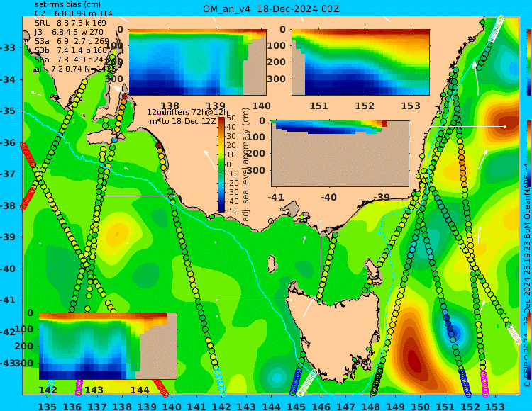Click the red satellite track circles near -38 latitude
This screenshot has width=532, height=411.
(x=28, y=198)
